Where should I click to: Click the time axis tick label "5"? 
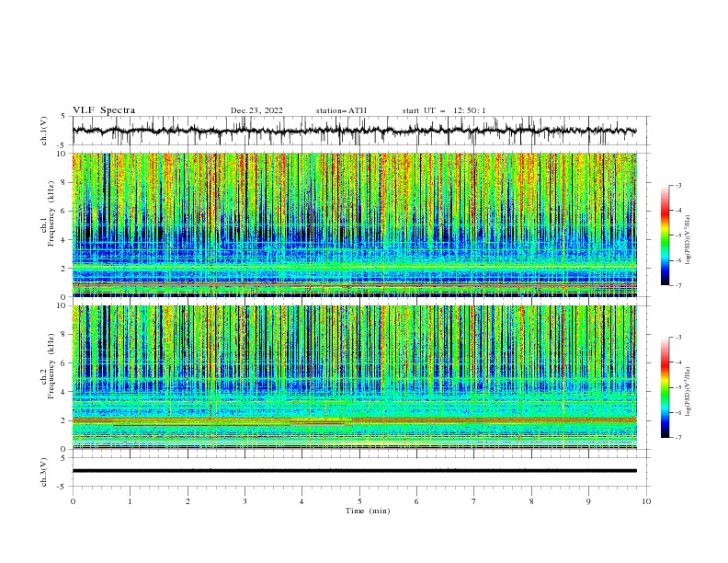(359, 501)
